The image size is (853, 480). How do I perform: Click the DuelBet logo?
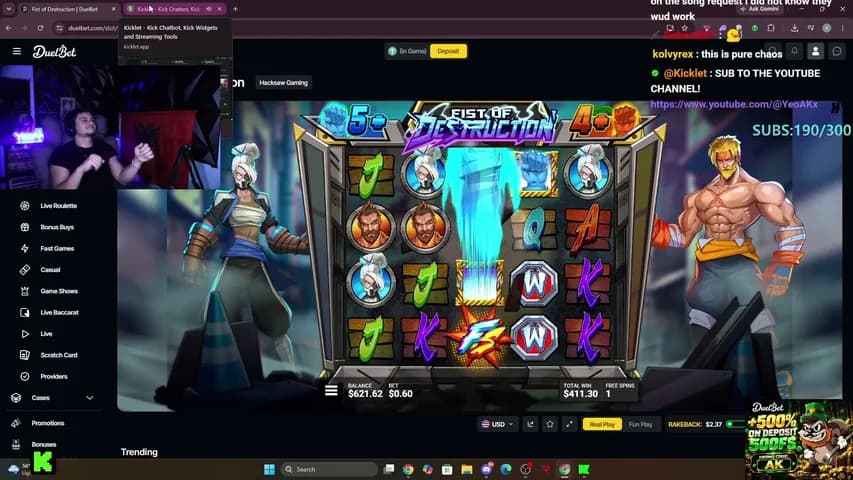[x=54, y=52]
